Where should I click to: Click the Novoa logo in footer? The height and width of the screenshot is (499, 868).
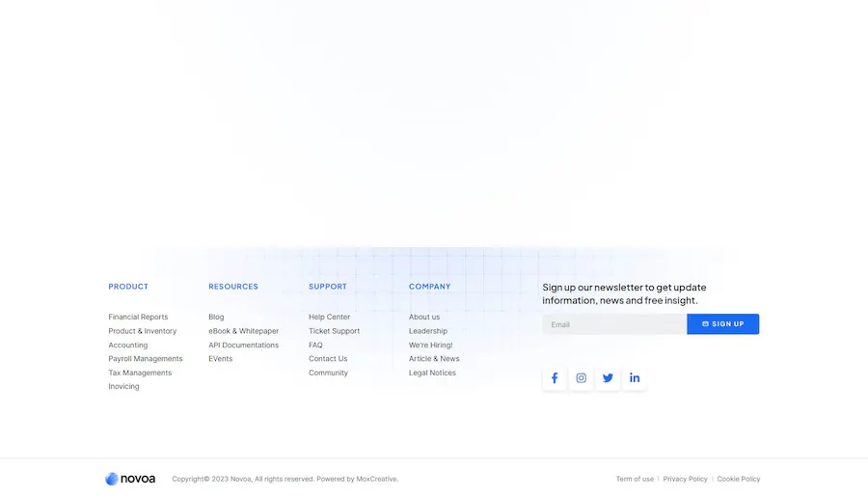(130, 479)
